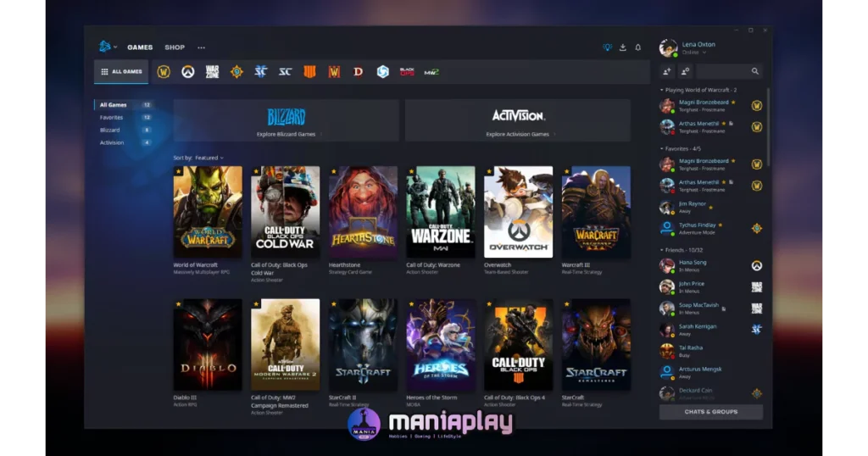The width and height of the screenshot is (868, 456).
Task: Open chat with Hana Song
Action: point(711,265)
